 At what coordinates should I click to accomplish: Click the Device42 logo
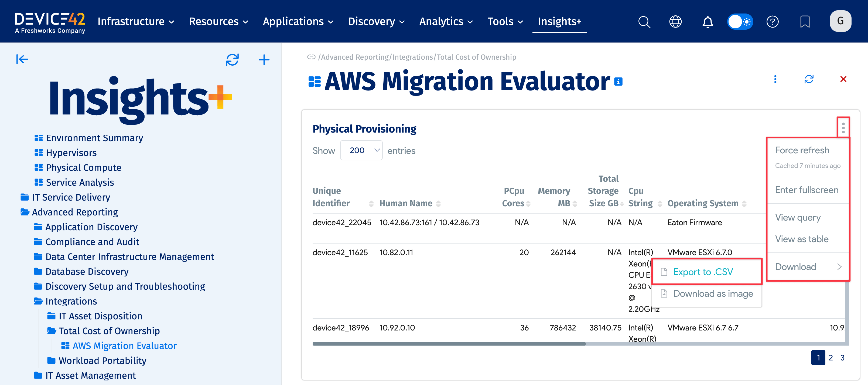50,23
